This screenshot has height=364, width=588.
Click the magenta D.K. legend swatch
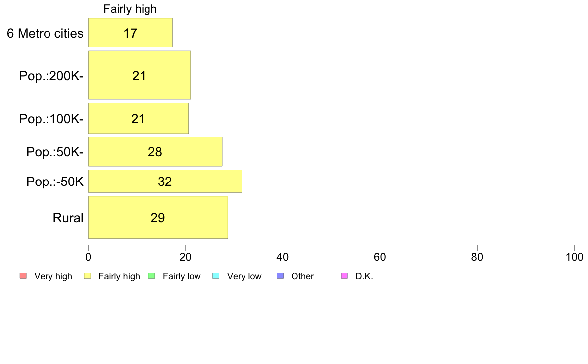point(344,276)
